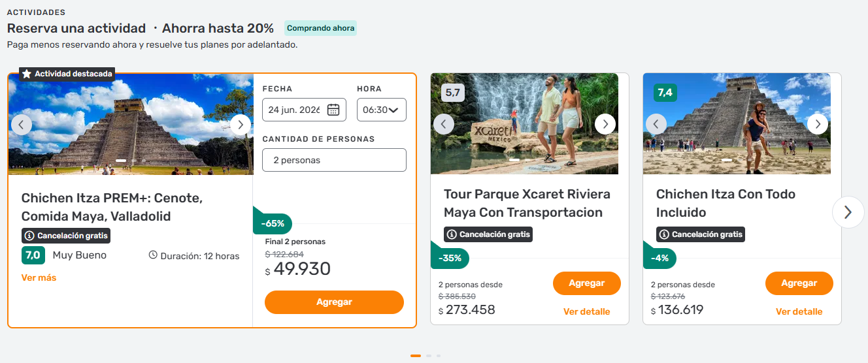868x363 pixels.
Task: Expand details with Ver más link
Action: click(39, 277)
